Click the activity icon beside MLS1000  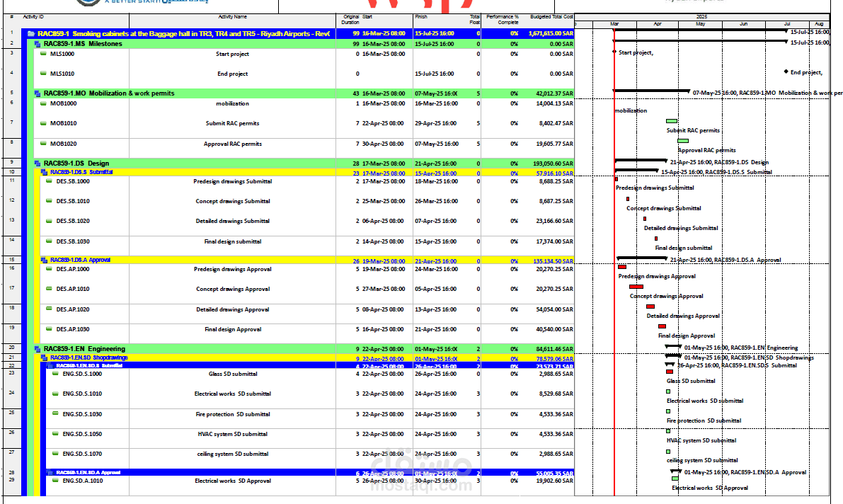(43, 53)
